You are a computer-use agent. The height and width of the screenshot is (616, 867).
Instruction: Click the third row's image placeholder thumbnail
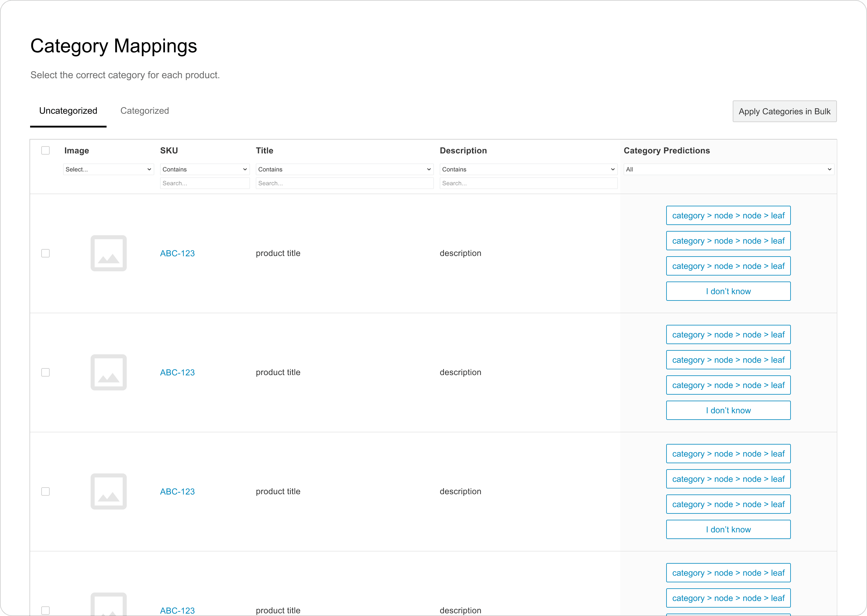pos(109,491)
